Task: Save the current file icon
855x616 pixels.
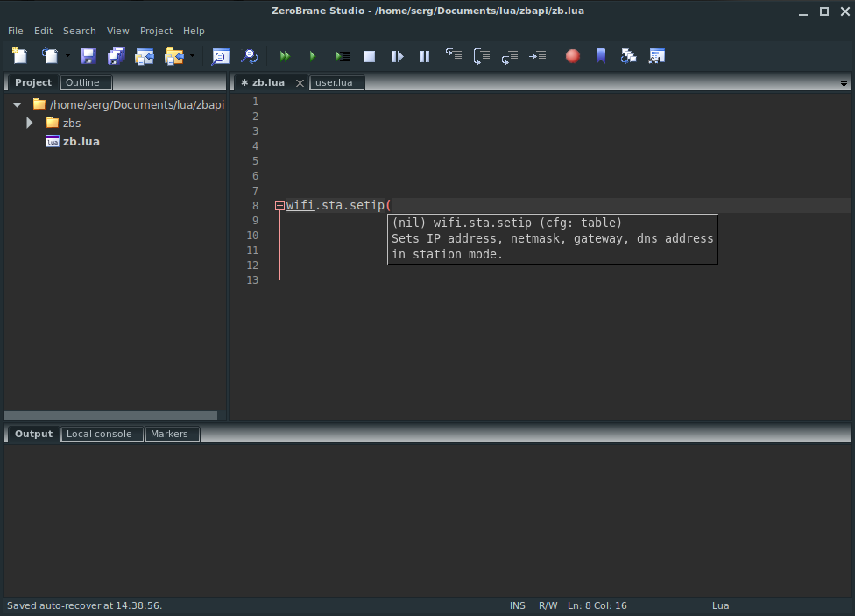Action: (88, 56)
